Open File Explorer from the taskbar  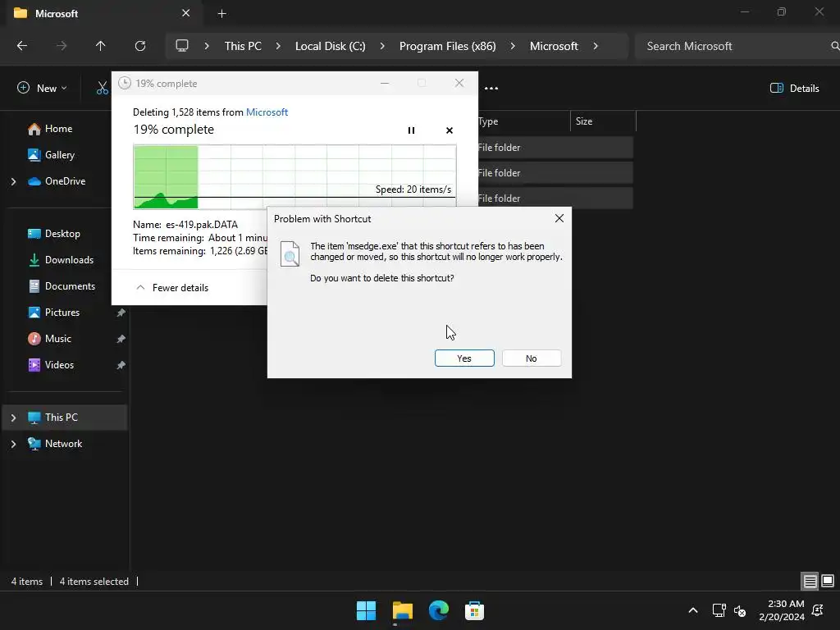(x=402, y=610)
